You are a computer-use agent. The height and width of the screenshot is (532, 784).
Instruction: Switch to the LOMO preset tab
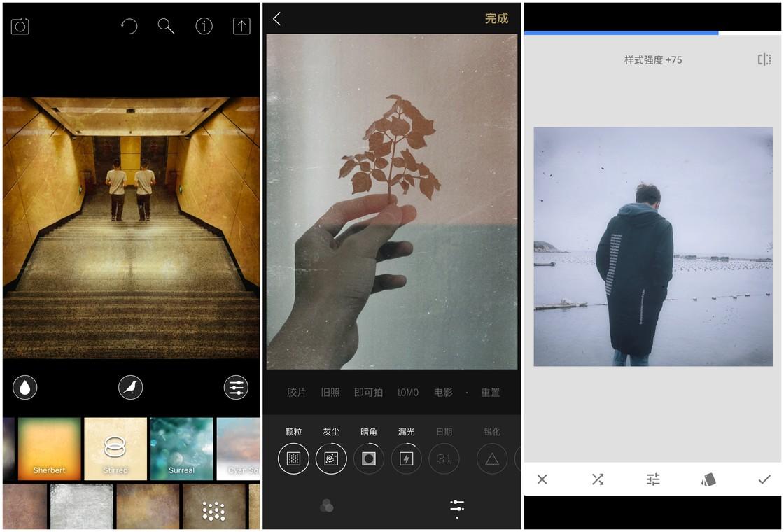click(x=408, y=393)
